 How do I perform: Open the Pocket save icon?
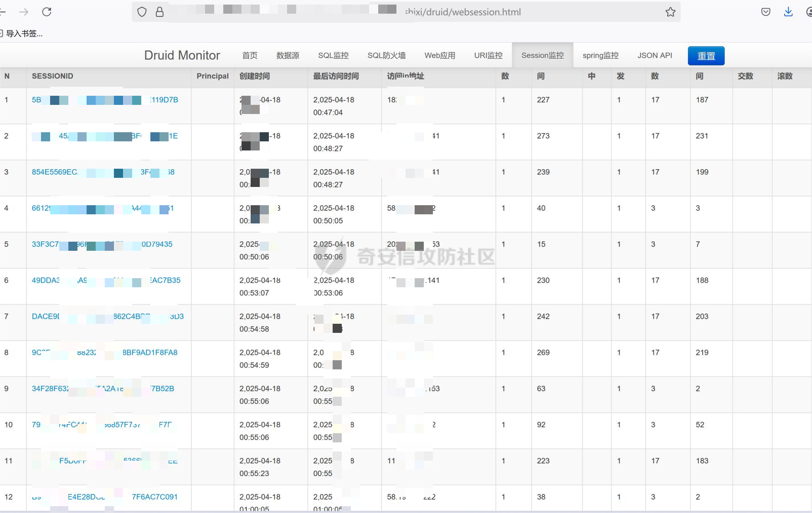(x=766, y=12)
